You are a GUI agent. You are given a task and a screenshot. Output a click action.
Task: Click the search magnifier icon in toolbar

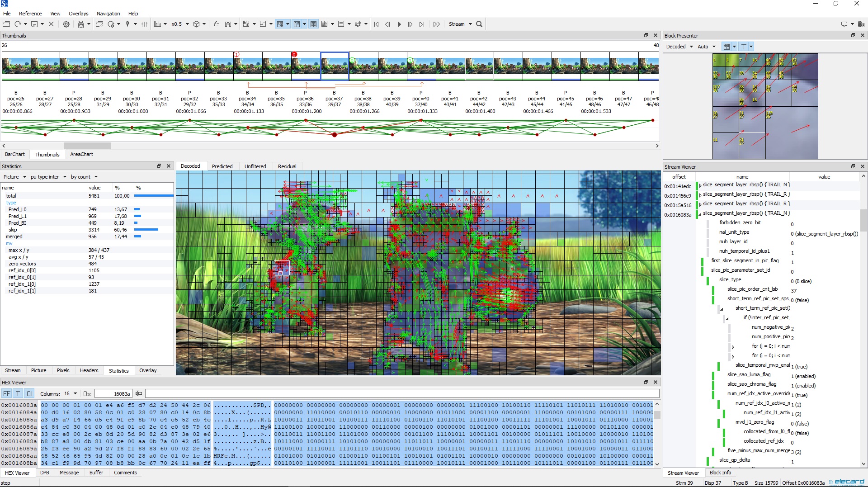pos(479,24)
